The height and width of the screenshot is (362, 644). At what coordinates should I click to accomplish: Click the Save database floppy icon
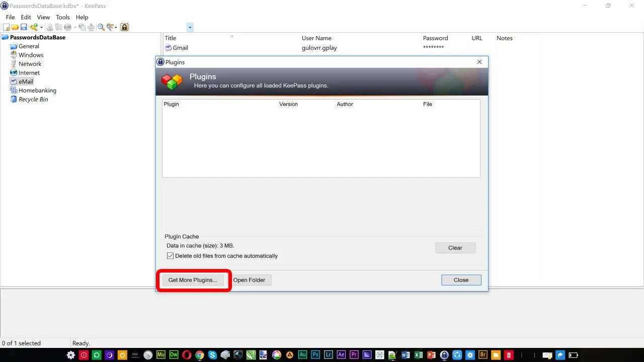point(24,27)
